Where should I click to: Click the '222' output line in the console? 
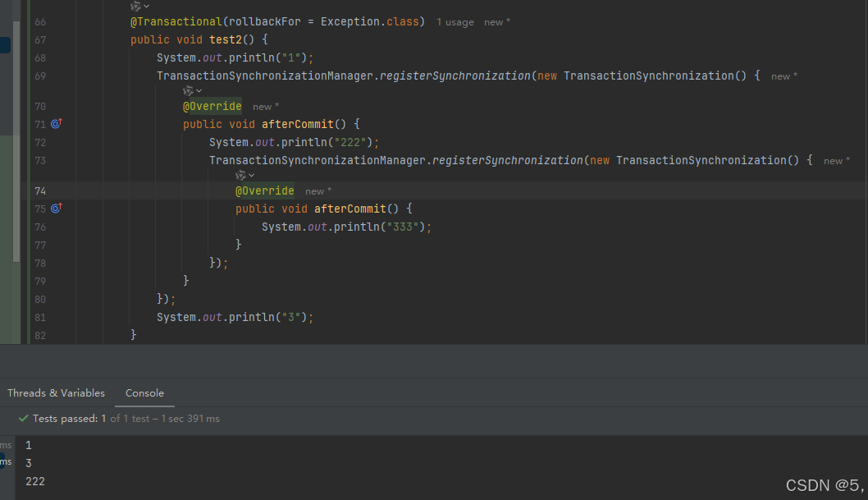[34, 481]
